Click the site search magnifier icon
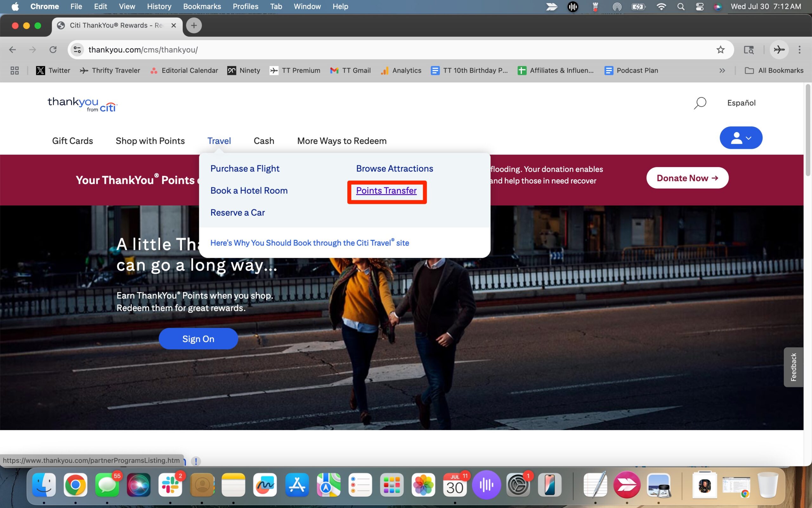Image resolution: width=812 pixels, height=508 pixels. (700, 103)
